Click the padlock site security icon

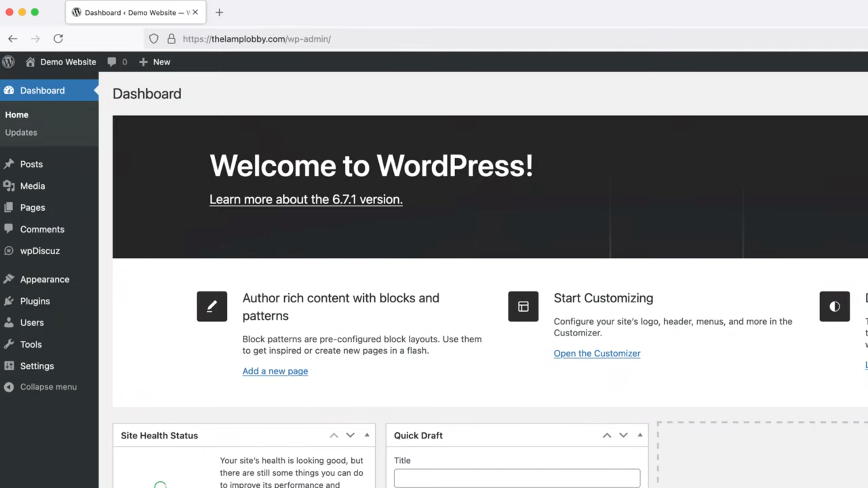pos(171,39)
